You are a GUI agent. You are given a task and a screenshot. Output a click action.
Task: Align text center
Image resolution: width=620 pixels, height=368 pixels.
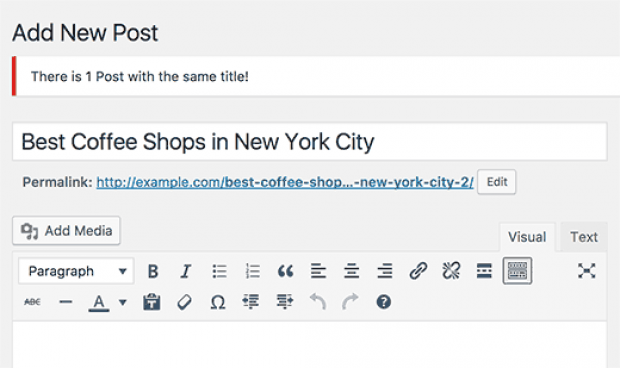click(x=352, y=271)
